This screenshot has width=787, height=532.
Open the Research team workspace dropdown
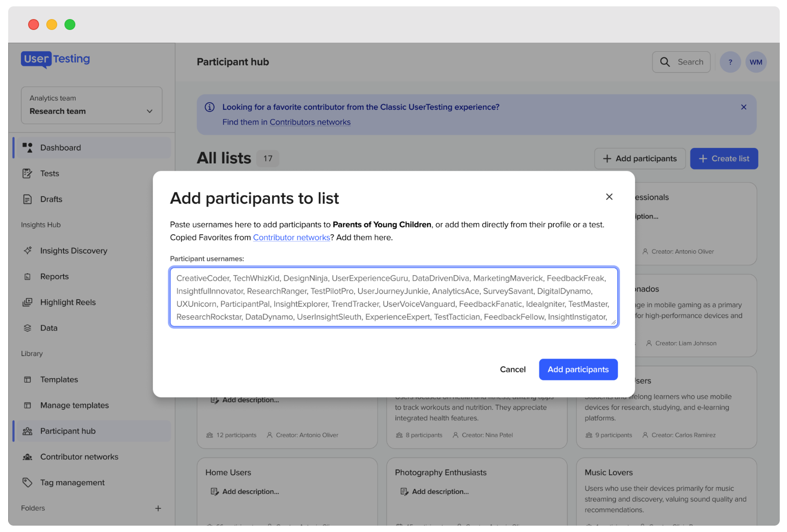(92, 105)
